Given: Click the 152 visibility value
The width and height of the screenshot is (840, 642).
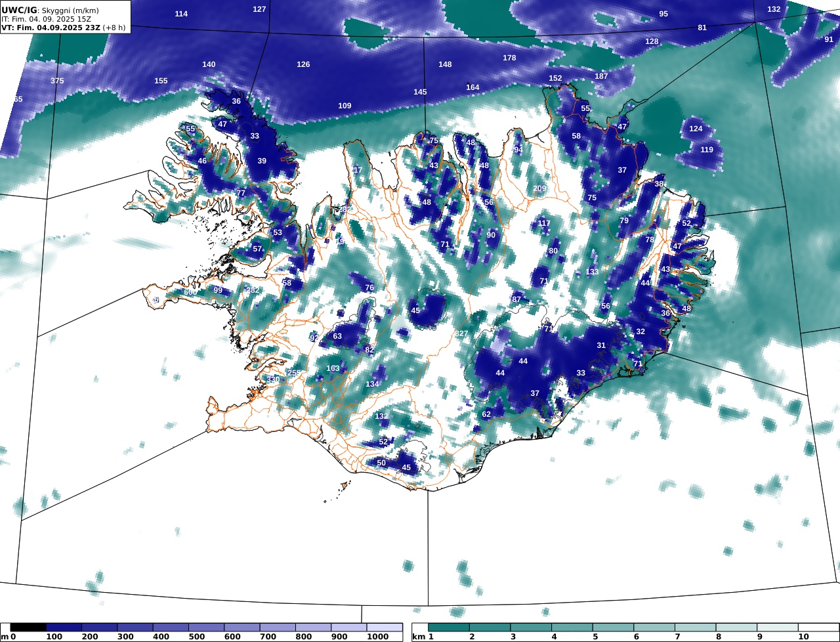Looking at the screenshot, I should pyautogui.click(x=555, y=78).
